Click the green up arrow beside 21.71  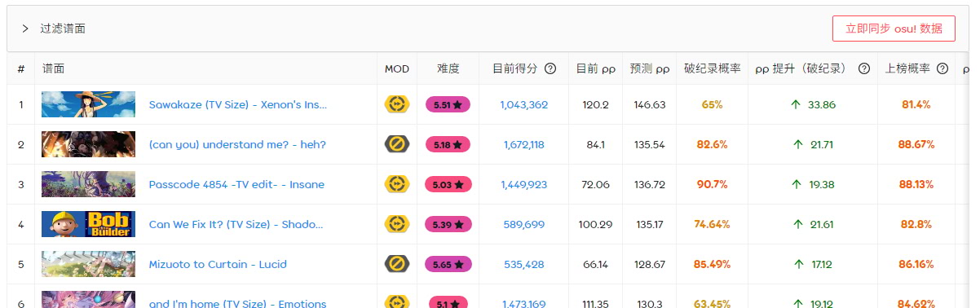tap(798, 144)
